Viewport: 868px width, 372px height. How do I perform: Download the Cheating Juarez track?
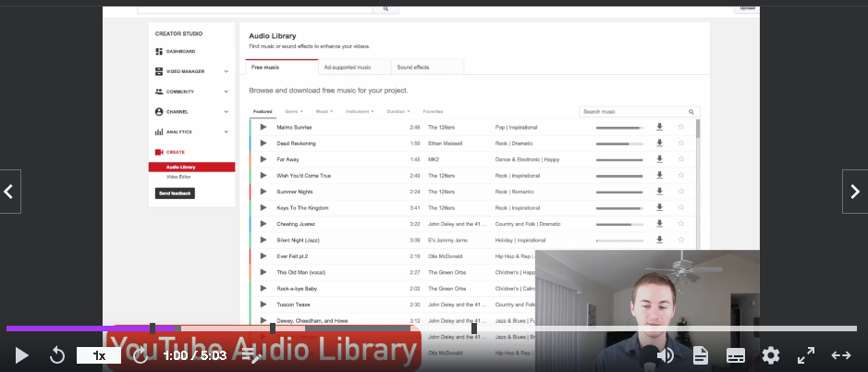[659, 223]
